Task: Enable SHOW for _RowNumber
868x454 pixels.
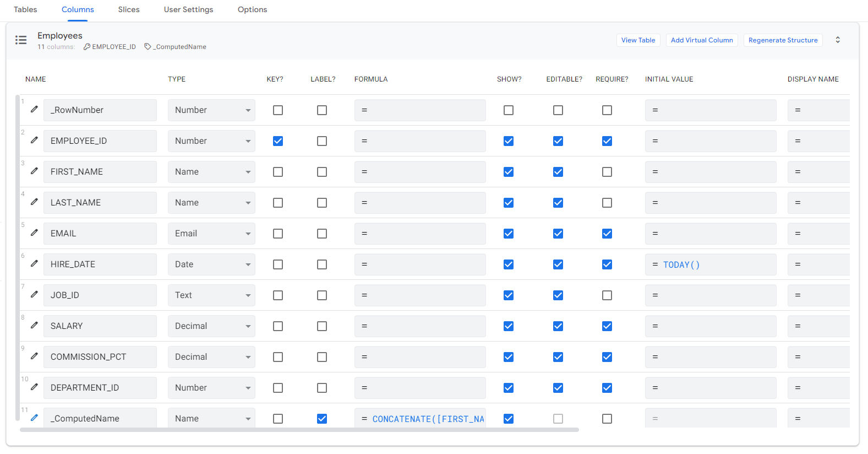Action: point(509,110)
